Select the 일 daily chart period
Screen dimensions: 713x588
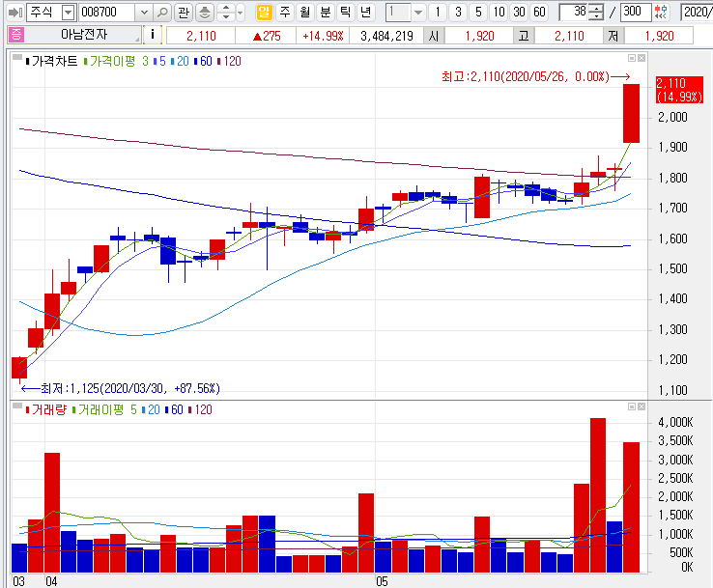[264, 13]
